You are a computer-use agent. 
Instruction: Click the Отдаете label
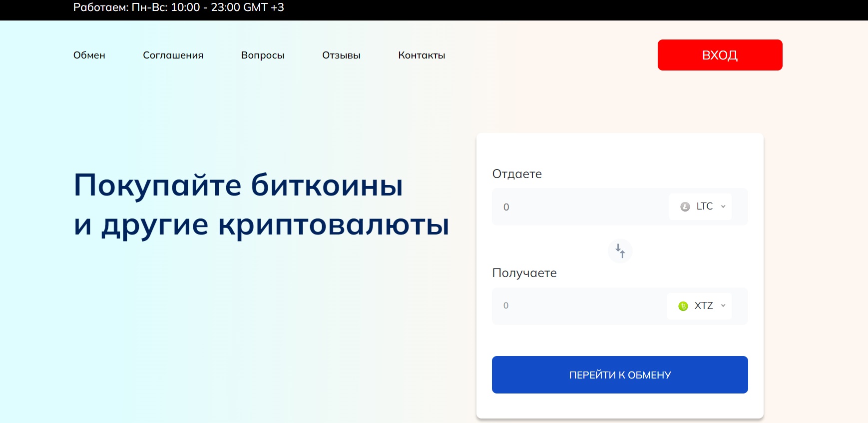517,174
